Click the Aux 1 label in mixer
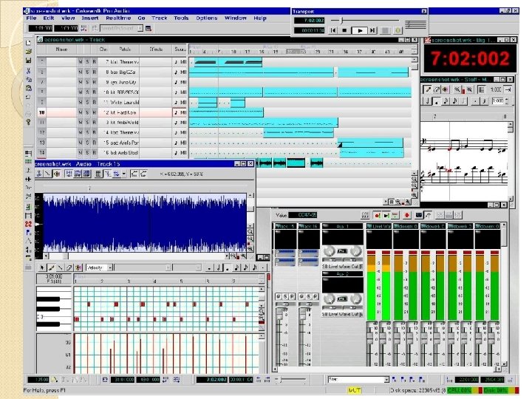This screenshot has width=532, height=399. [342, 226]
